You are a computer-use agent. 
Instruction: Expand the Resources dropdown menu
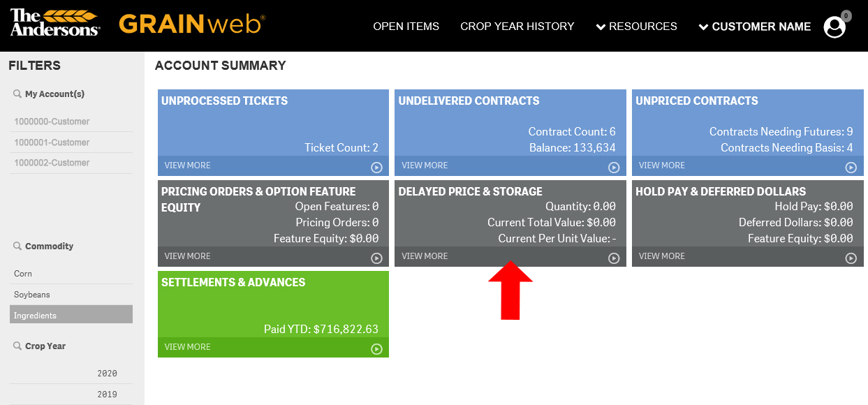[x=636, y=27]
